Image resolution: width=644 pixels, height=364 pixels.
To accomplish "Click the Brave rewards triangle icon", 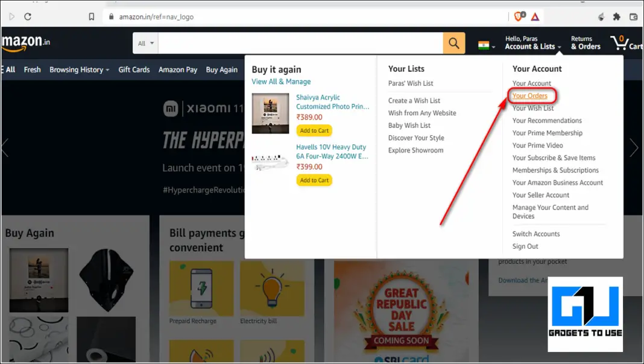I will (x=535, y=17).
